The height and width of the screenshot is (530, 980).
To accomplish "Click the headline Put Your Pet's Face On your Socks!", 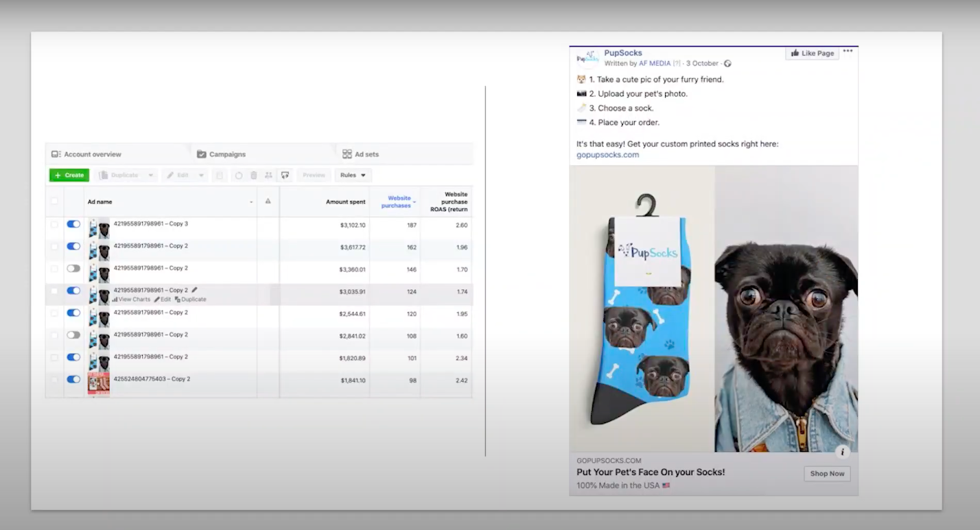I will tap(651, 472).
